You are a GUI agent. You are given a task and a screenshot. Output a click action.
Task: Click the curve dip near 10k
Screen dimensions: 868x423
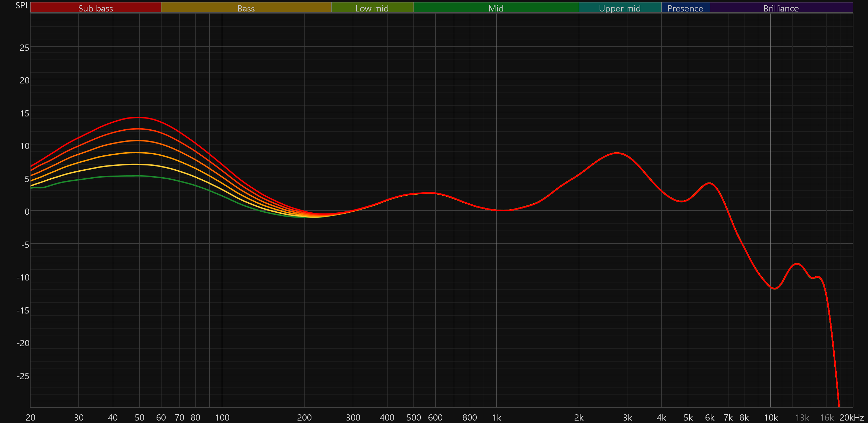click(775, 288)
